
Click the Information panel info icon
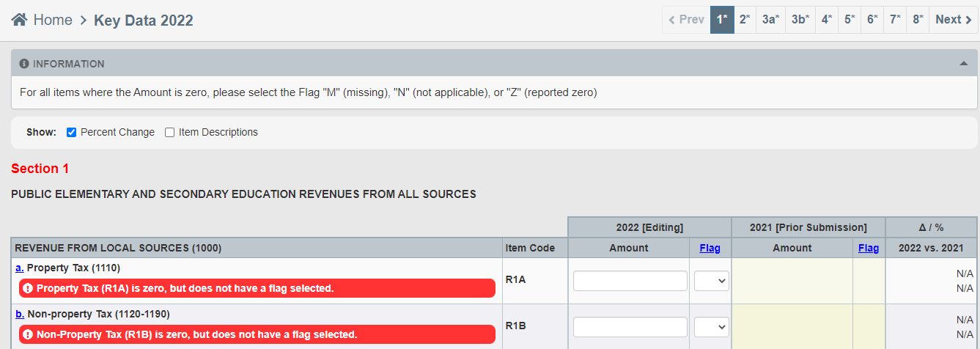[x=24, y=64]
